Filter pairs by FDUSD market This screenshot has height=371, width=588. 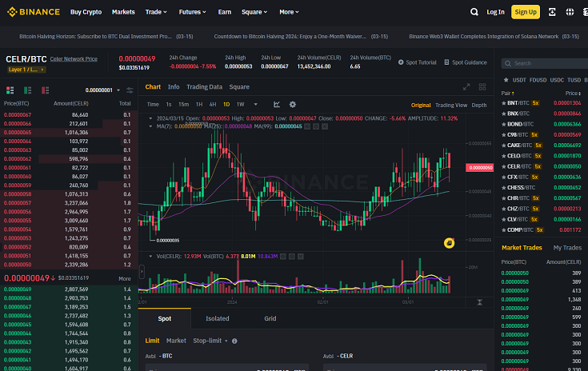(538, 80)
